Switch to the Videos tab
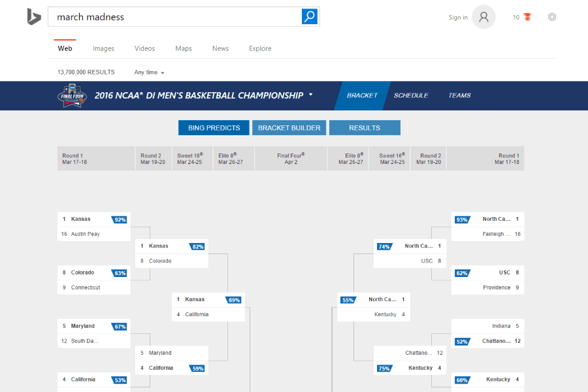588x392 pixels. pos(144,48)
